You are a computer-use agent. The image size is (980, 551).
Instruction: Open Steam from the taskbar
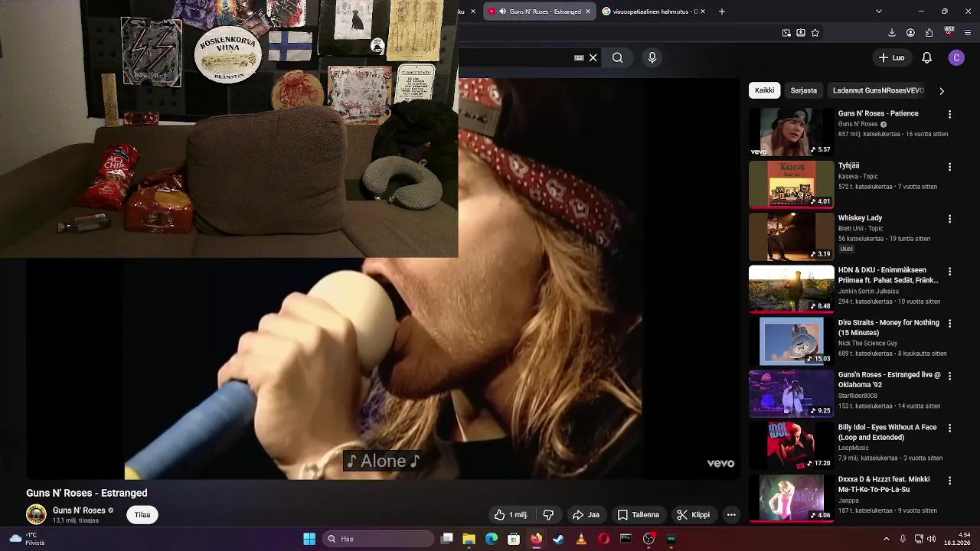[558, 539]
